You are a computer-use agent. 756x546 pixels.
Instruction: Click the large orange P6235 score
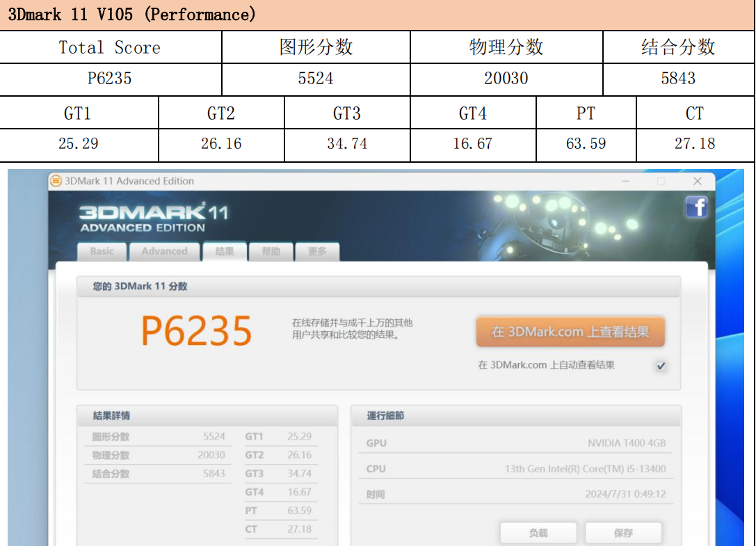(196, 331)
